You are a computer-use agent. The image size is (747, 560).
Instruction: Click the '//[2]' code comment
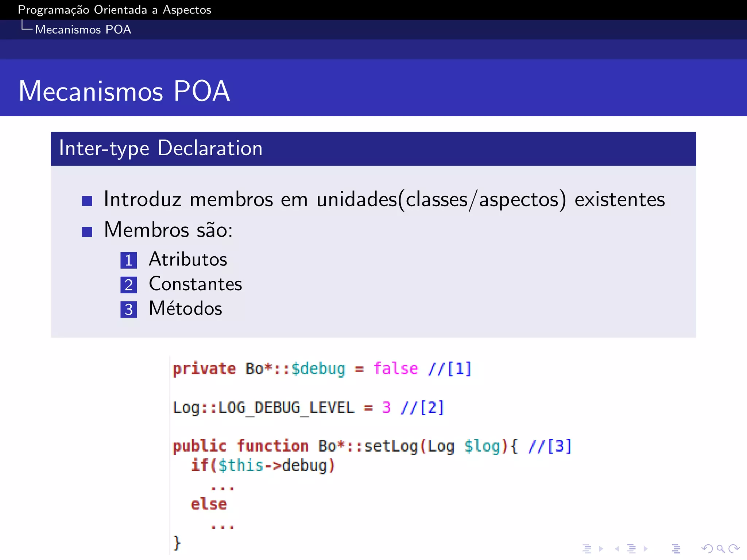point(422,408)
